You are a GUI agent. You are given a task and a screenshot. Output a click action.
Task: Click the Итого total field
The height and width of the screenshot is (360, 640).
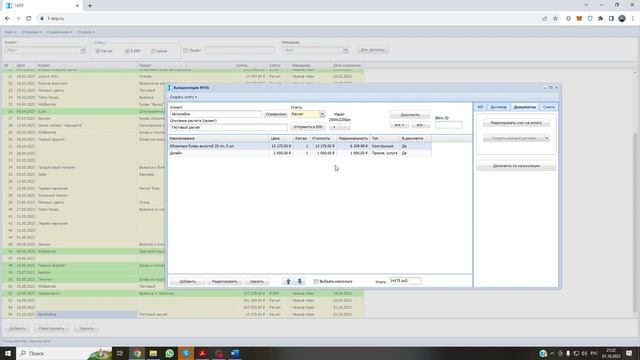click(x=404, y=281)
